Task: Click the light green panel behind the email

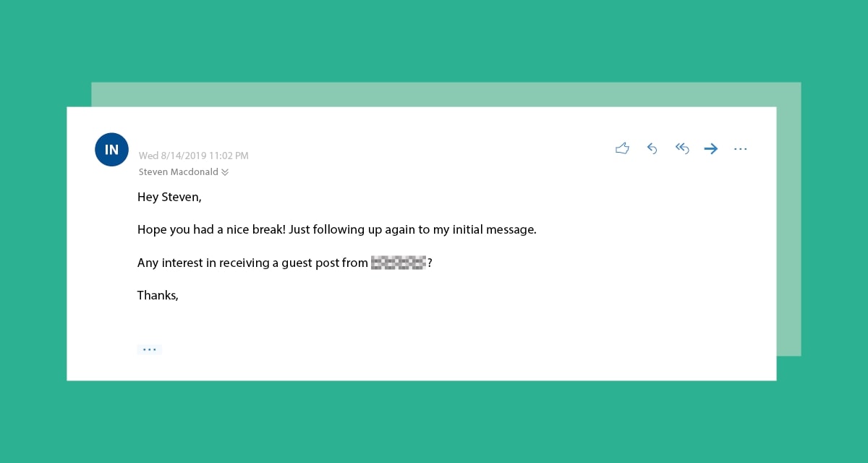Action: (788, 217)
